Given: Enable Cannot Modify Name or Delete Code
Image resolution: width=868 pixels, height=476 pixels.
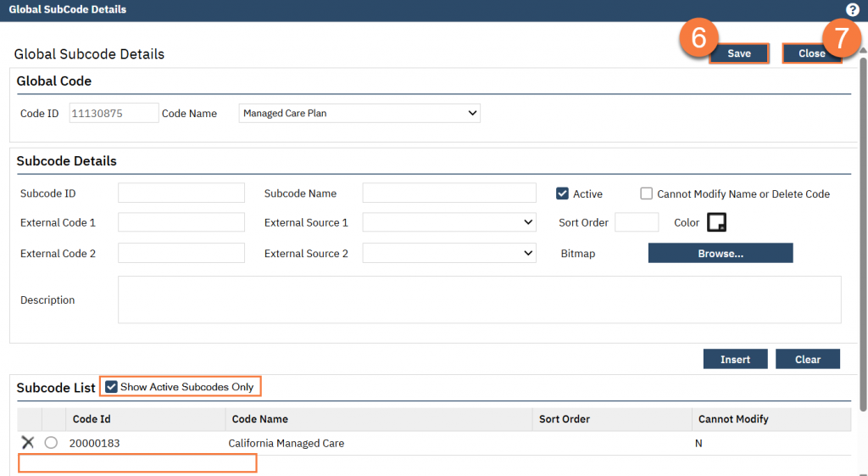Looking at the screenshot, I should tap(647, 193).
